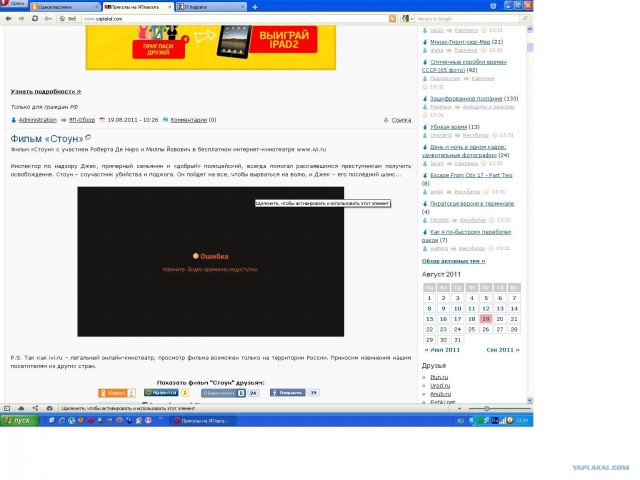The image size is (640, 480).
Task: Go forward with the browser forward arrow
Action: tap(22, 18)
